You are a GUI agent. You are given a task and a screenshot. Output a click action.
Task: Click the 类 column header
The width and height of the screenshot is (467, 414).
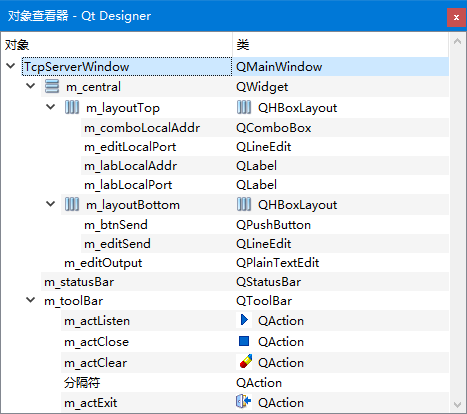coord(341,45)
